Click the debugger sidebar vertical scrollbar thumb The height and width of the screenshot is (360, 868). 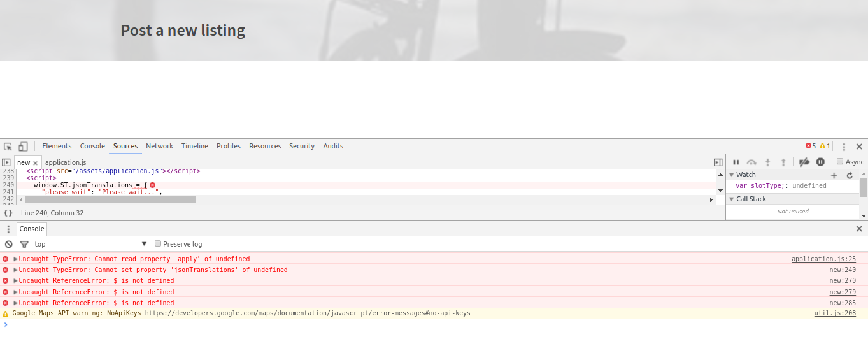[x=864, y=187]
